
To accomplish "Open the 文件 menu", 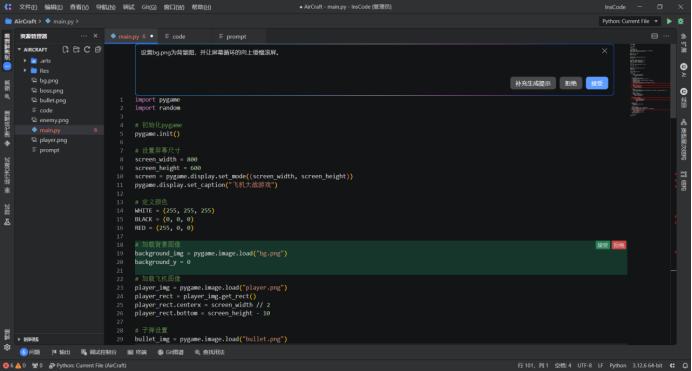I will (28, 7).
